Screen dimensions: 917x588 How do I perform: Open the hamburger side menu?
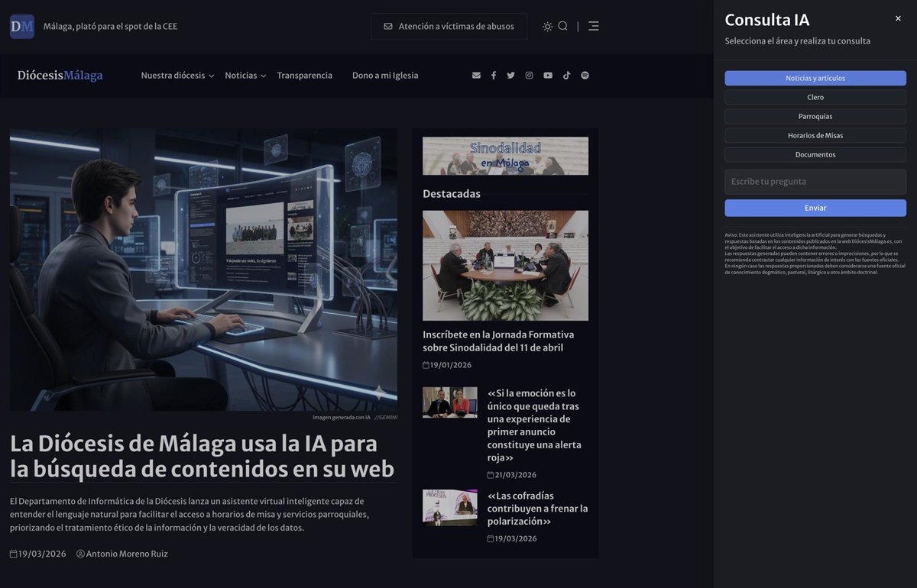(594, 26)
